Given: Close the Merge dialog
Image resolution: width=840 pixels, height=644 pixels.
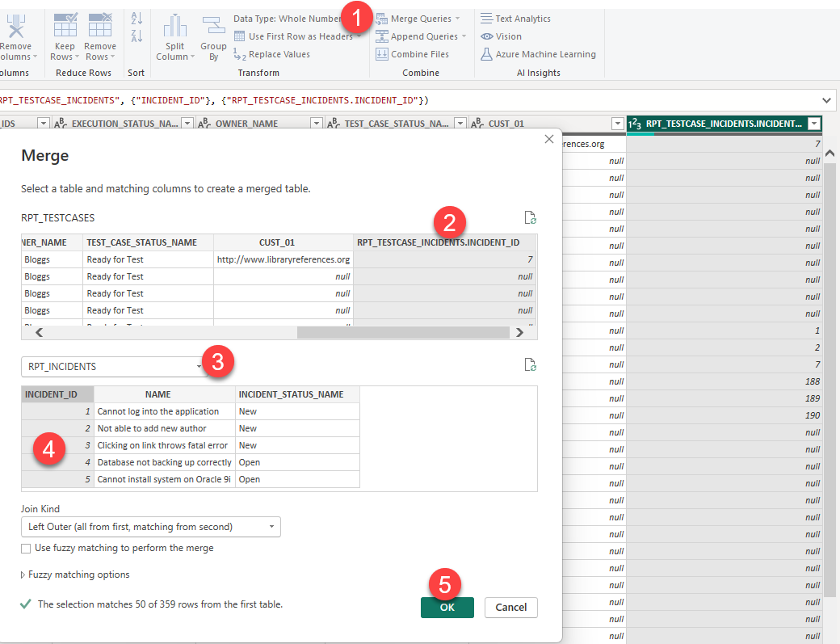Looking at the screenshot, I should 549,139.
